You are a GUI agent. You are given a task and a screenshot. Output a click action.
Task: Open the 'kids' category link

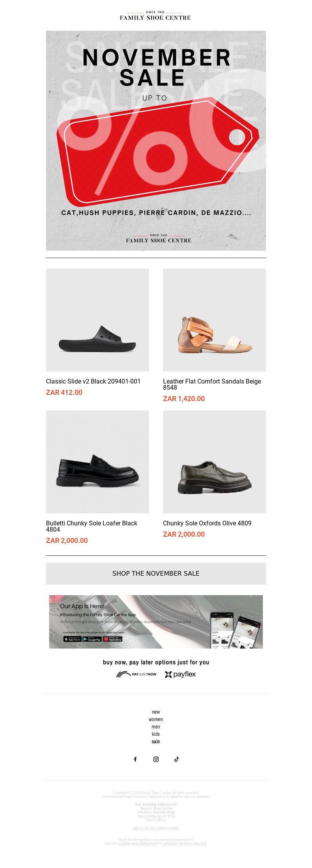pyautogui.click(x=156, y=734)
